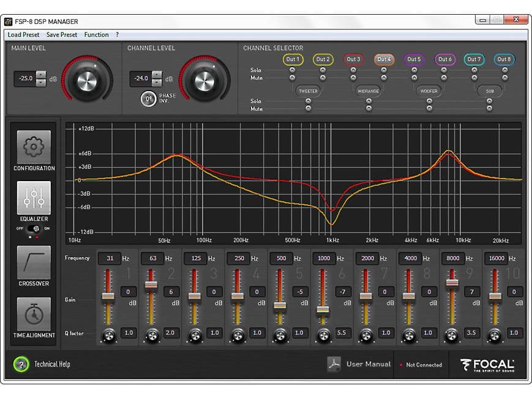Click the Channel Level -24.0 value field

click(x=141, y=78)
